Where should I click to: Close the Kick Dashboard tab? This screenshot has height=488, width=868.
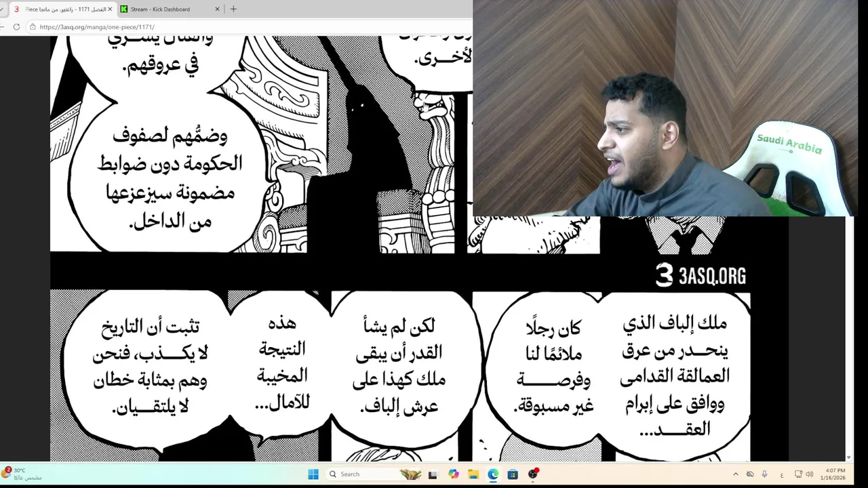[217, 9]
